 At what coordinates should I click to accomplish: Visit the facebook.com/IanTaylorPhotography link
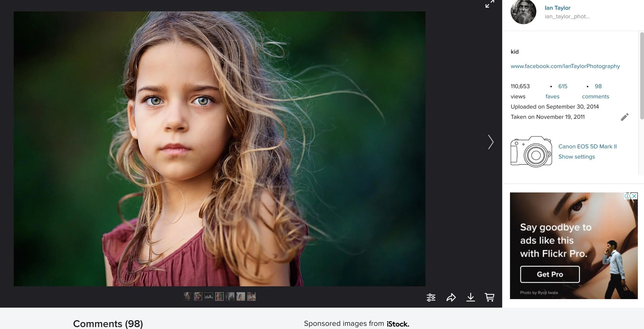click(x=565, y=66)
